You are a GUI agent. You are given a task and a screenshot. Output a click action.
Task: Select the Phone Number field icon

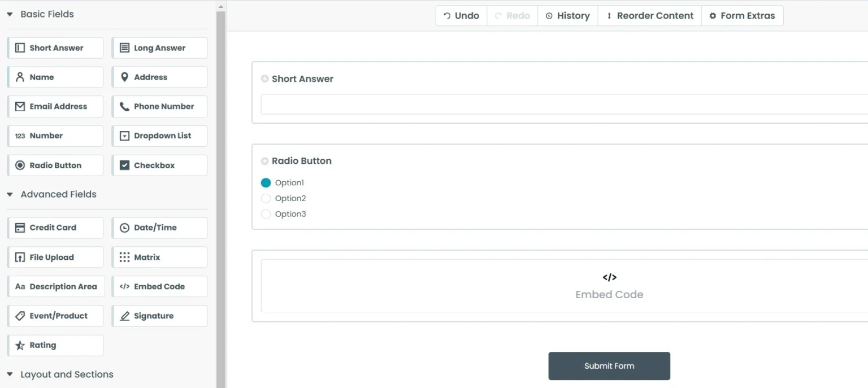pos(124,106)
